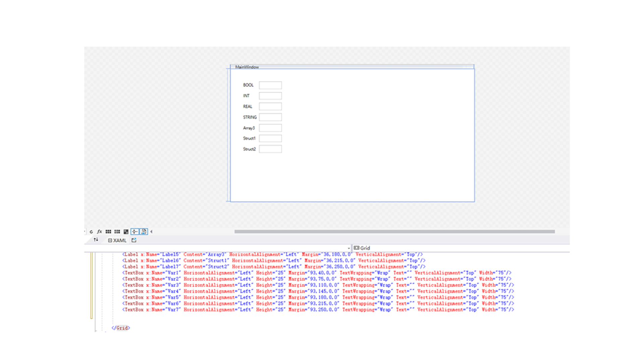
Task: Toggle snap to snaplines button
Action: (135, 232)
